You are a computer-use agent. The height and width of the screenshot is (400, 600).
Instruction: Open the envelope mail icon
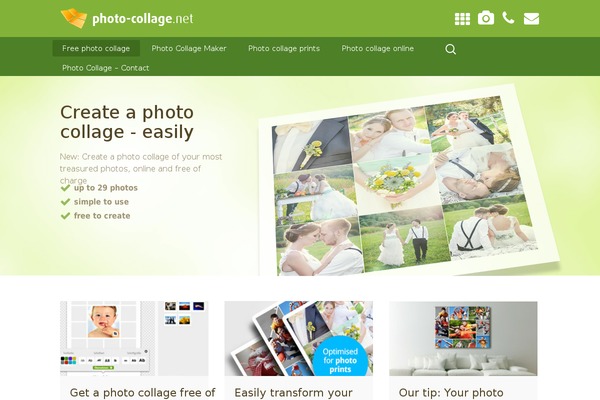coord(532,19)
